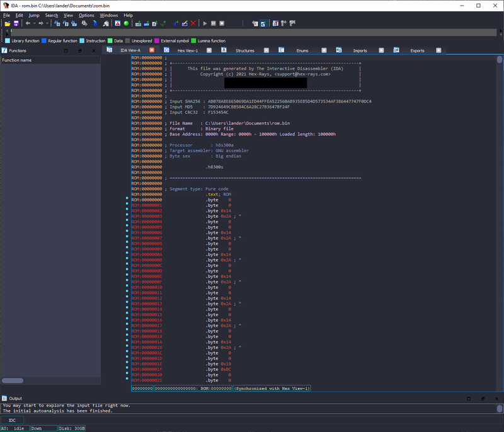Click the IDC button in Output panel
This screenshot has width=504, height=432.
pos(13,420)
